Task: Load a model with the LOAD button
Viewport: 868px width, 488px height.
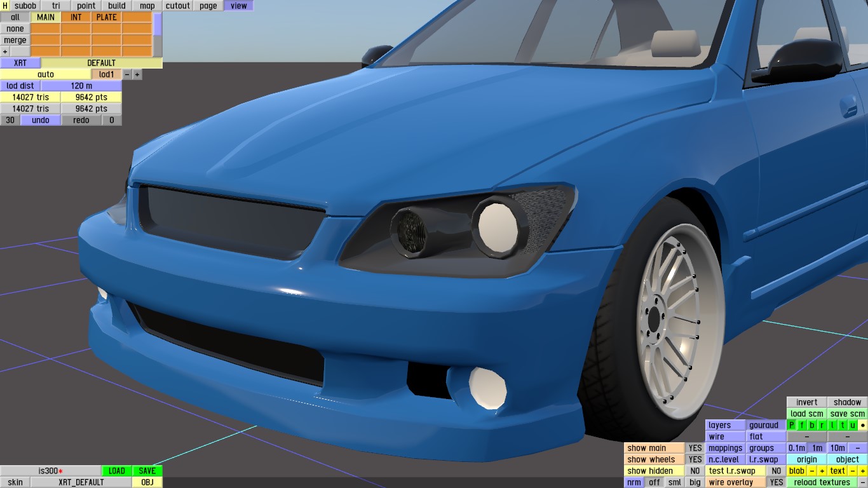Action: point(117,471)
